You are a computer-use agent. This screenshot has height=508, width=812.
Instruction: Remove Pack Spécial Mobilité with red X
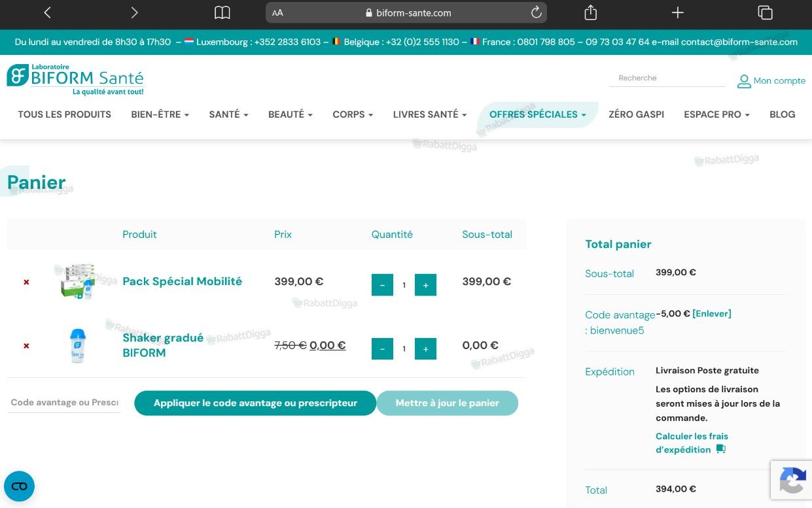[x=26, y=282]
